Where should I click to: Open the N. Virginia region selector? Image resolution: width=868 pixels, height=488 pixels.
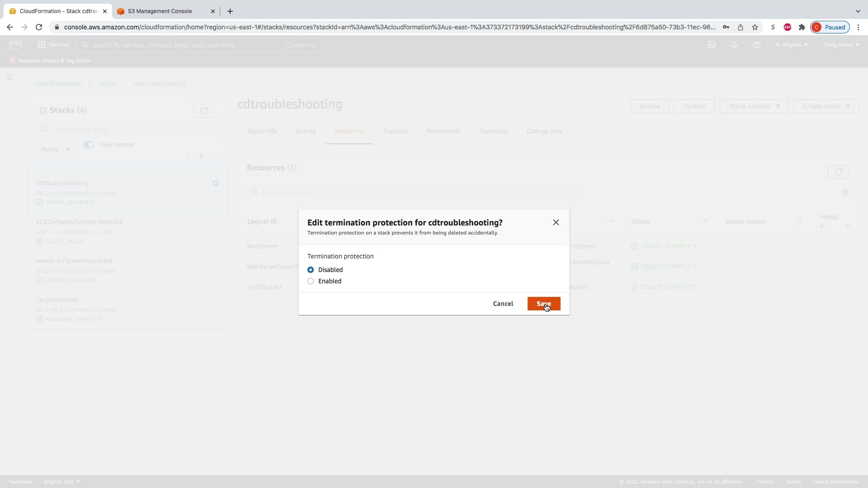pyautogui.click(x=792, y=45)
